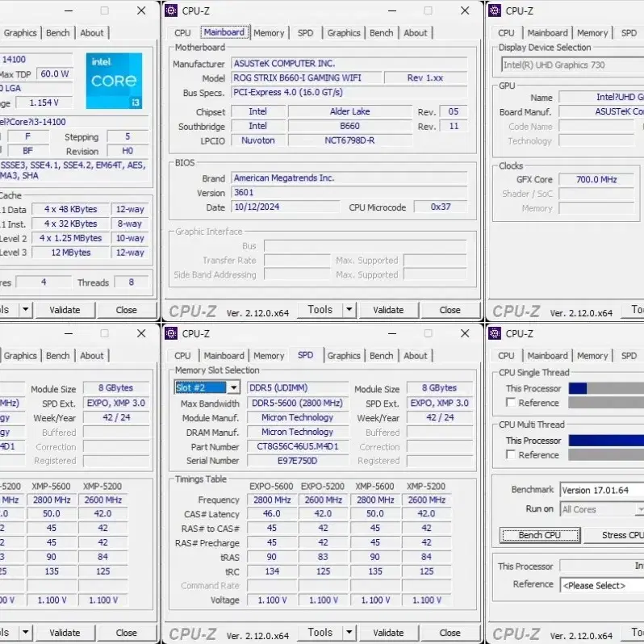Open Memory tab in Display Device Selection window
This screenshot has width=644, height=644.
click(x=592, y=33)
